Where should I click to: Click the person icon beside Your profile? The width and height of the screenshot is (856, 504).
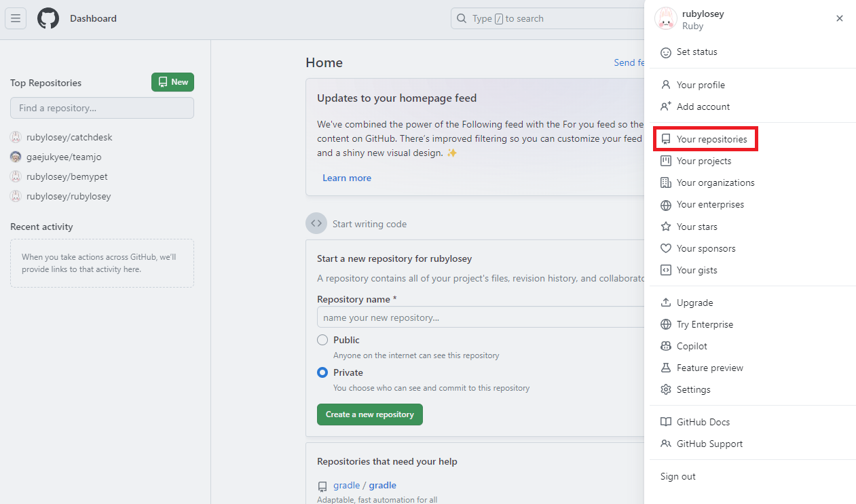666,85
